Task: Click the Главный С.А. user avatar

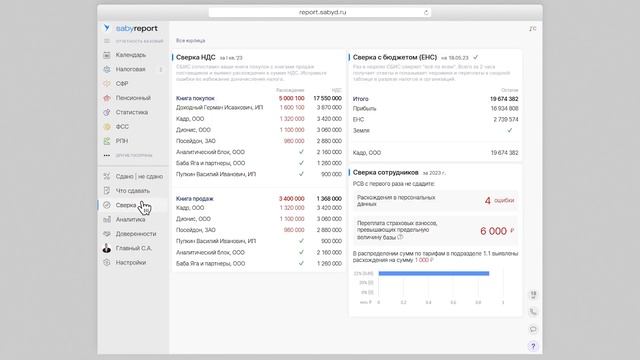Action: coord(107,248)
